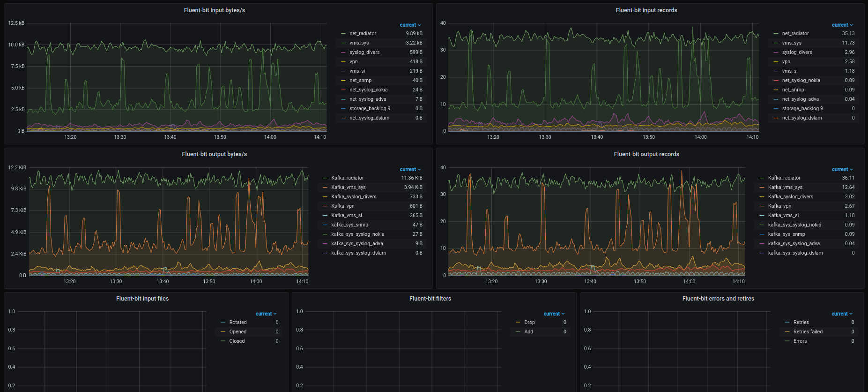Open the Fluent-bit input bytes/s panel title
The width and height of the screenshot is (868, 392).
214,10
